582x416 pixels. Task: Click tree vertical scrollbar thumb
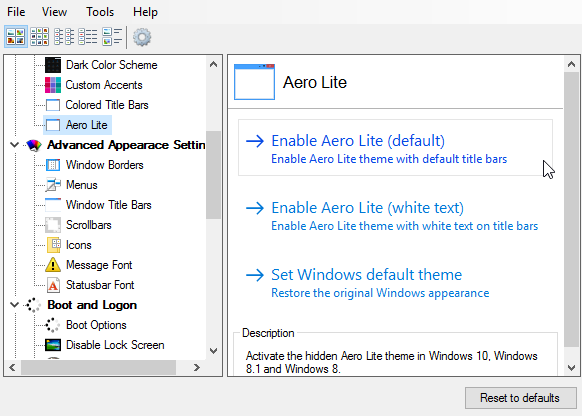[213, 175]
